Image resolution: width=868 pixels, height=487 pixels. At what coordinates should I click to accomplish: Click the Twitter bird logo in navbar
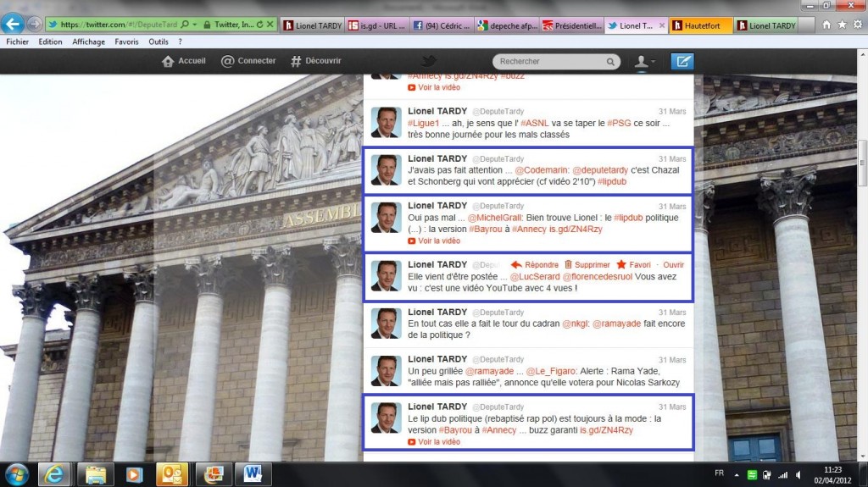(x=428, y=60)
